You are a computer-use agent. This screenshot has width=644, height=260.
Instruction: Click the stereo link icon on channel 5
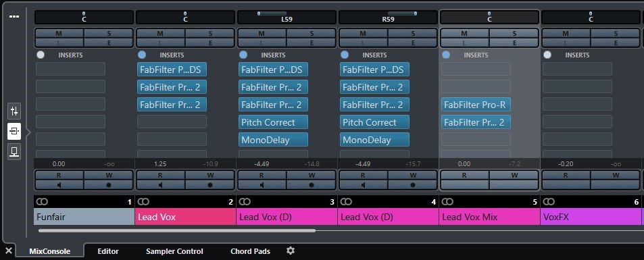tap(447, 202)
